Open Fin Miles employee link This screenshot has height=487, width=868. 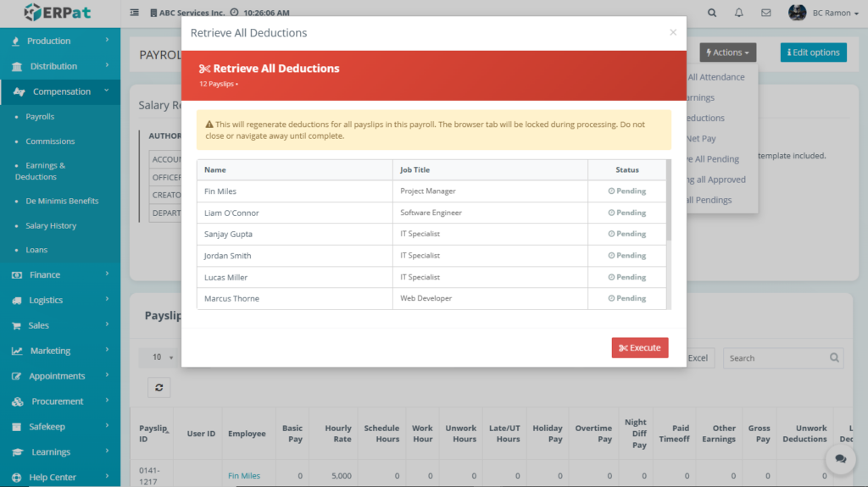tap(244, 476)
